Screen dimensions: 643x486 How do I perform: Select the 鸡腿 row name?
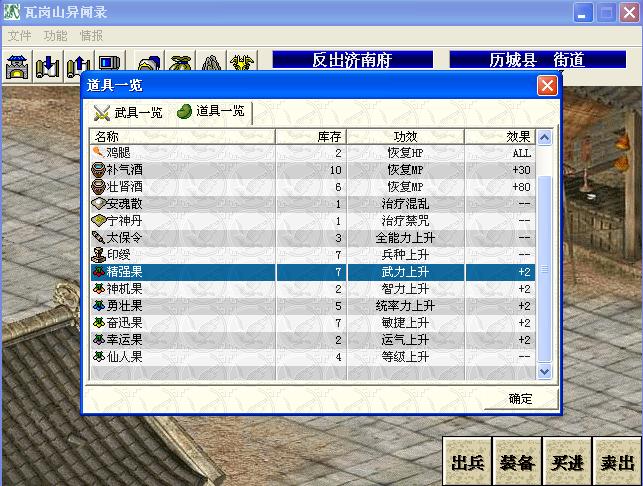point(119,153)
